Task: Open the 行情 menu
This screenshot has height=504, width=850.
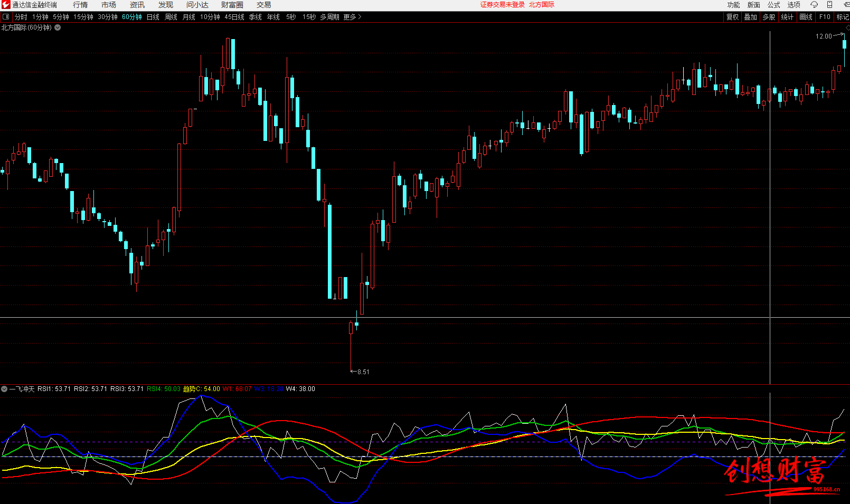Action: 80,5
